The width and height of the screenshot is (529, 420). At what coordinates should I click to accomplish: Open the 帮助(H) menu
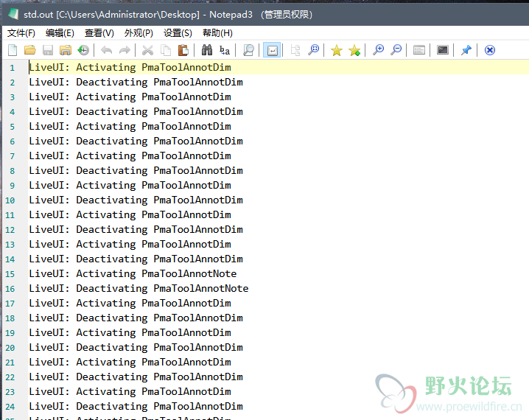[217, 33]
